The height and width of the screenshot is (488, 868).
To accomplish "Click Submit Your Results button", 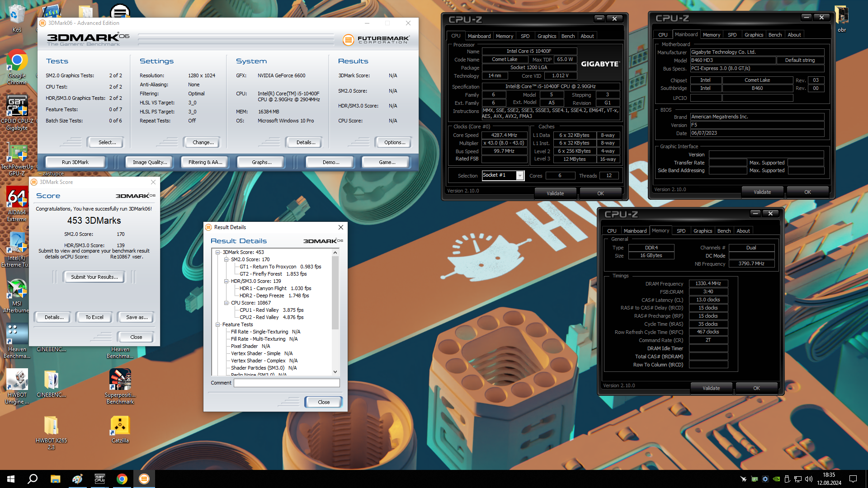I will pyautogui.click(x=94, y=277).
